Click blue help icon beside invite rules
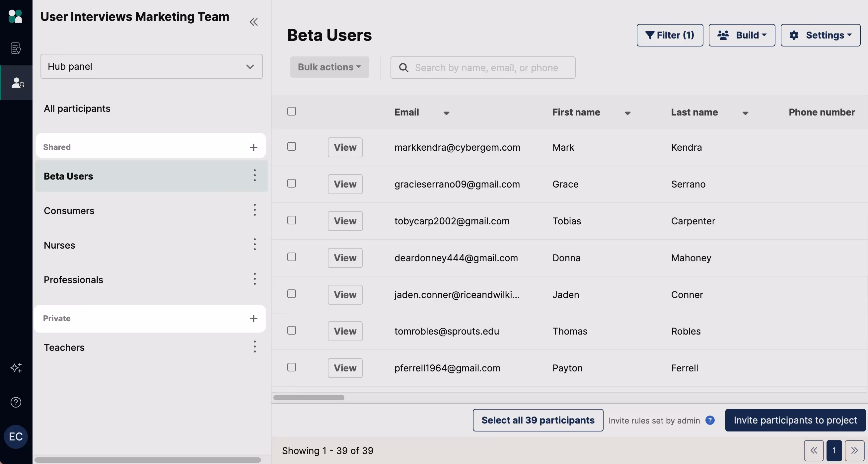868x464 pixels. click(x=710, y=420)
